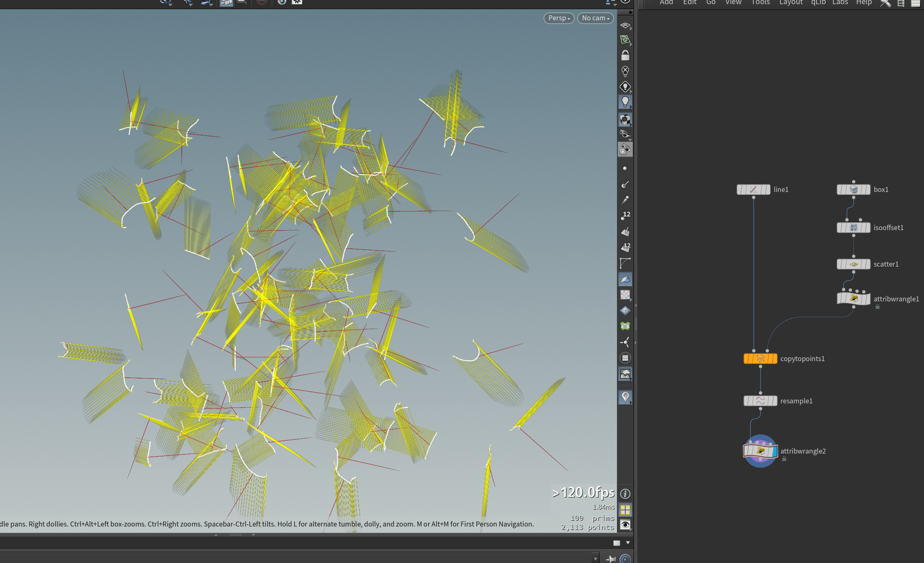
Task: Show primitive normals icon in sidebar
Action: click(x=625, y=231)
